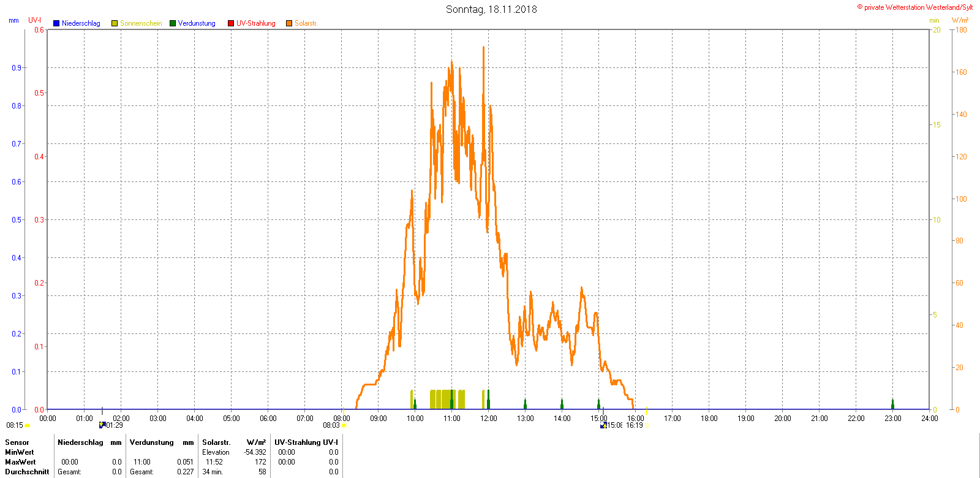
Task: Click the green evaporation bar at 13:00
Action: 525,404
